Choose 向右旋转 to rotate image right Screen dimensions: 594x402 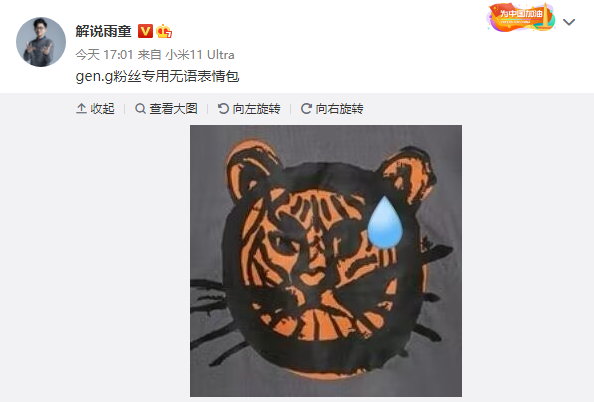(339, 109)
